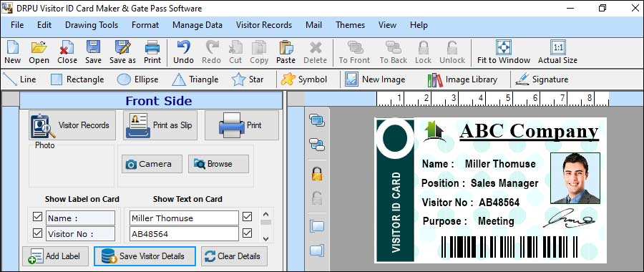Select the Star shape tool
The width and height of the screenshot is (644, 272).
248,79
